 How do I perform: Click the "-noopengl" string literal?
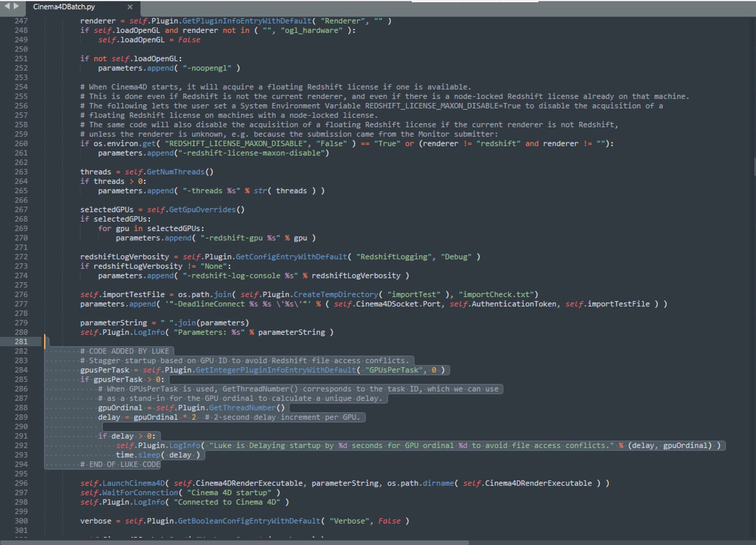207,68
